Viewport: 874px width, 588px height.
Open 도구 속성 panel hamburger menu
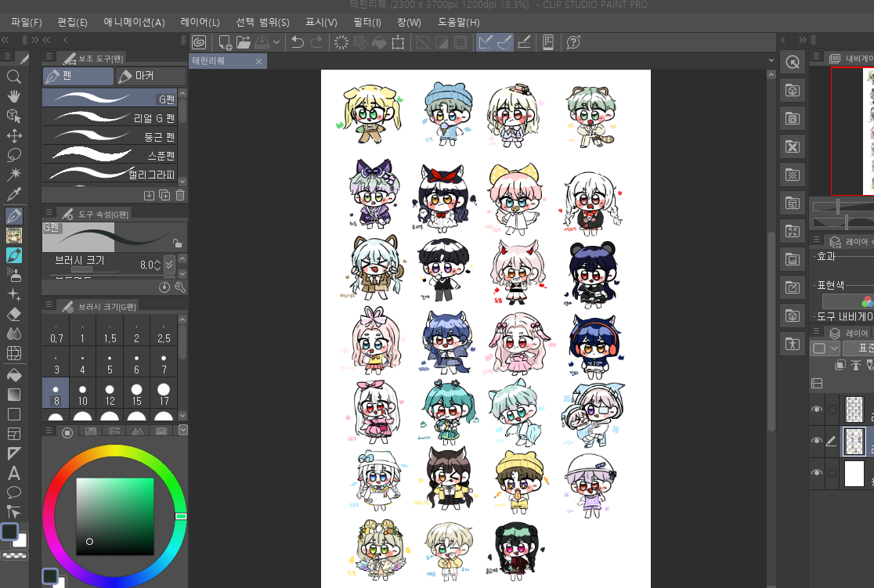49,212
